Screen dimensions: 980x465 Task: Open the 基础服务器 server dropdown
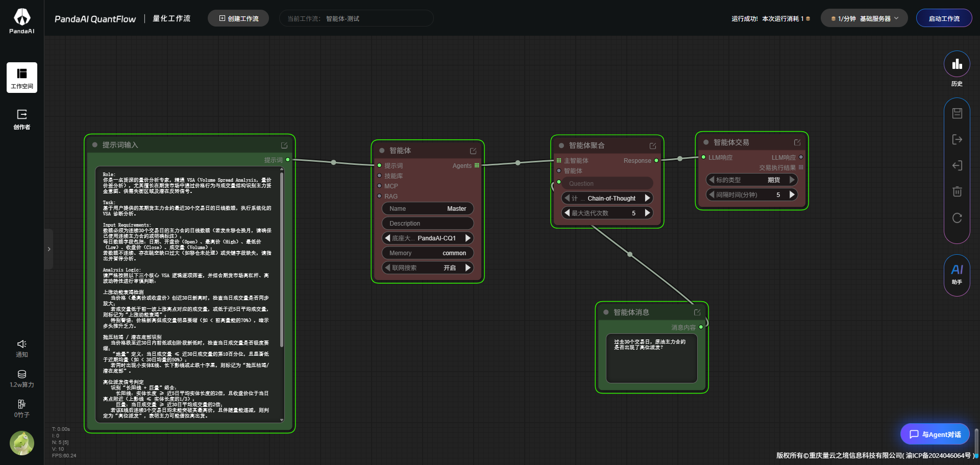864,18
